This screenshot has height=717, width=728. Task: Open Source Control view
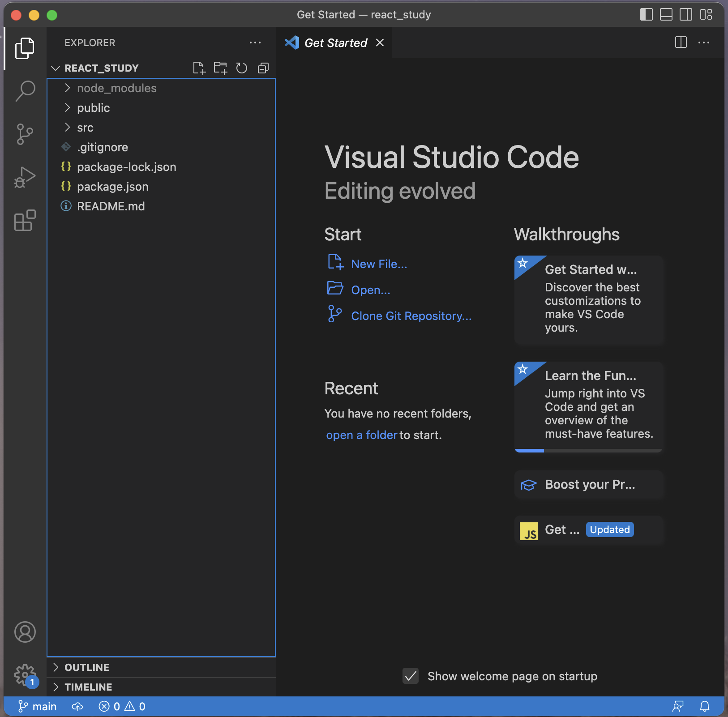coord(25,134)
